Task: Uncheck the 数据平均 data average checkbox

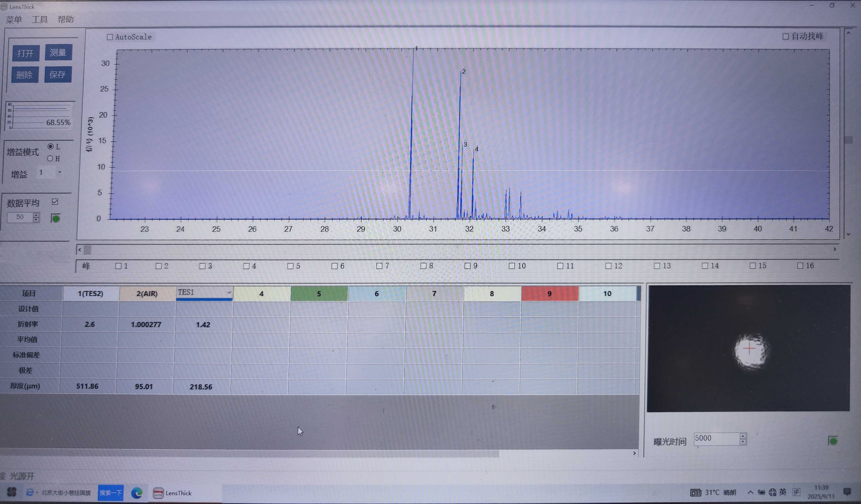Action: pos(55,202)
